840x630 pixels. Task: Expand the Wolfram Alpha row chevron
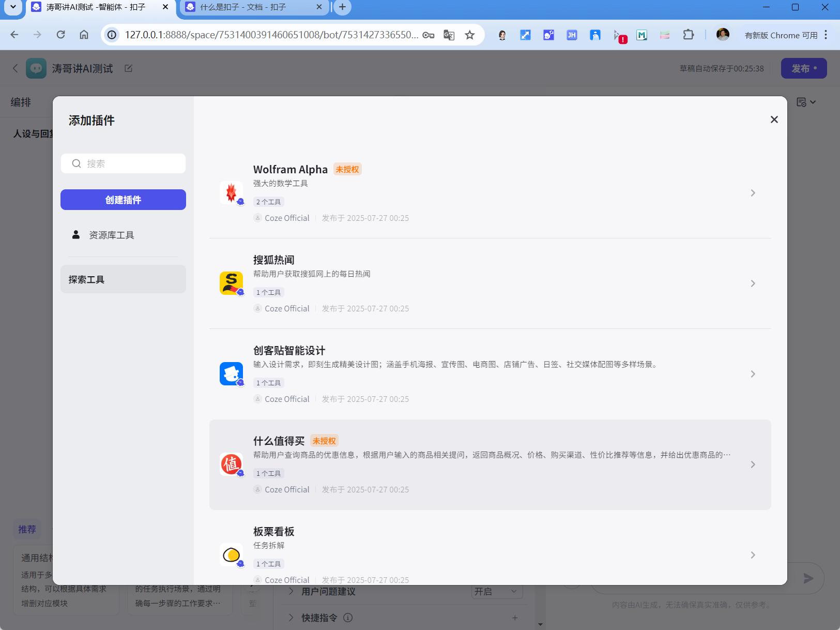pos(753,193)
